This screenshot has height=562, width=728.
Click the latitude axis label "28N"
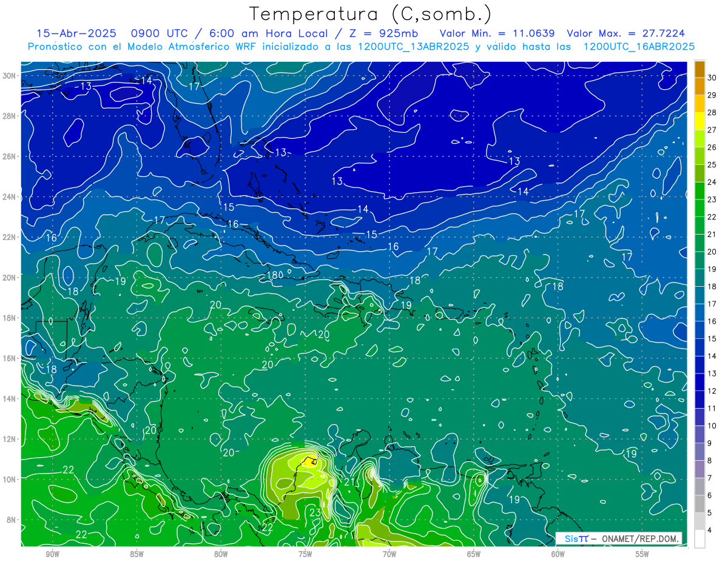pyautogui.click(x=9, y=116)
